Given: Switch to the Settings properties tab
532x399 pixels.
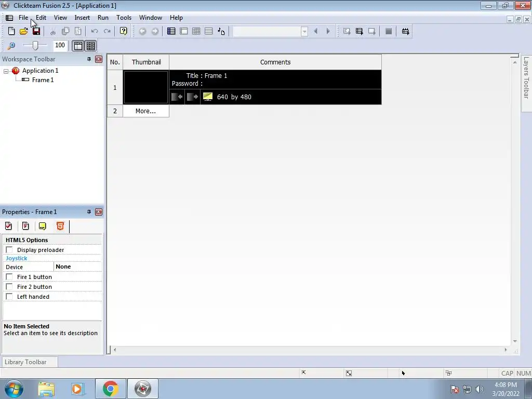Looking at the screenshot, I should tap(8, 226).
